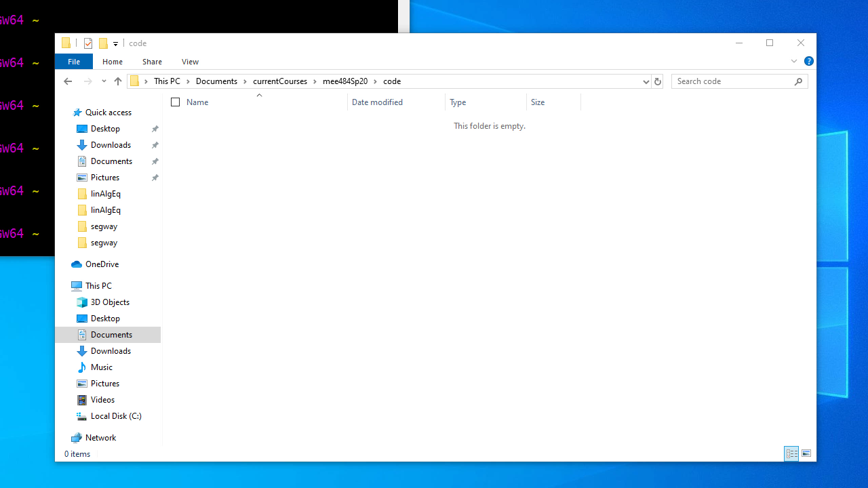The height and width of the screenshot is (488, 868).
Task: Expand the ribbon with the chevron
Action: tap(794, 61)
